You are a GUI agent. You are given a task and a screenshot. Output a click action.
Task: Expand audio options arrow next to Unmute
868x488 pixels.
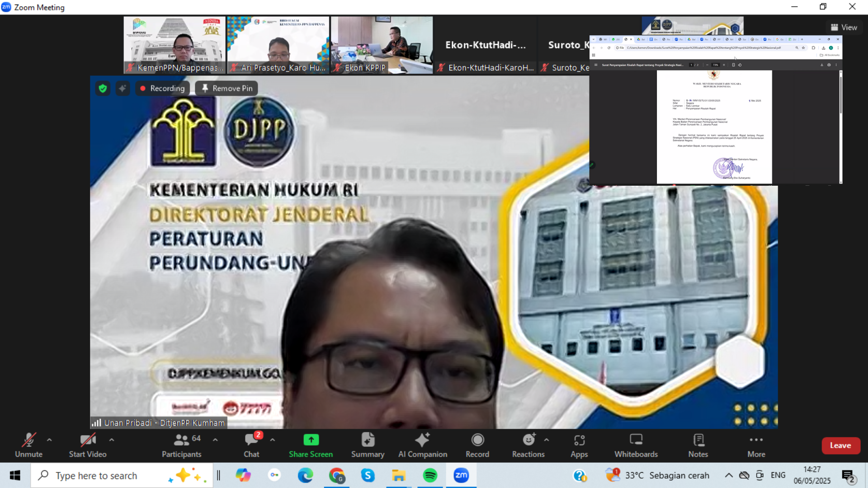point(49,440)
